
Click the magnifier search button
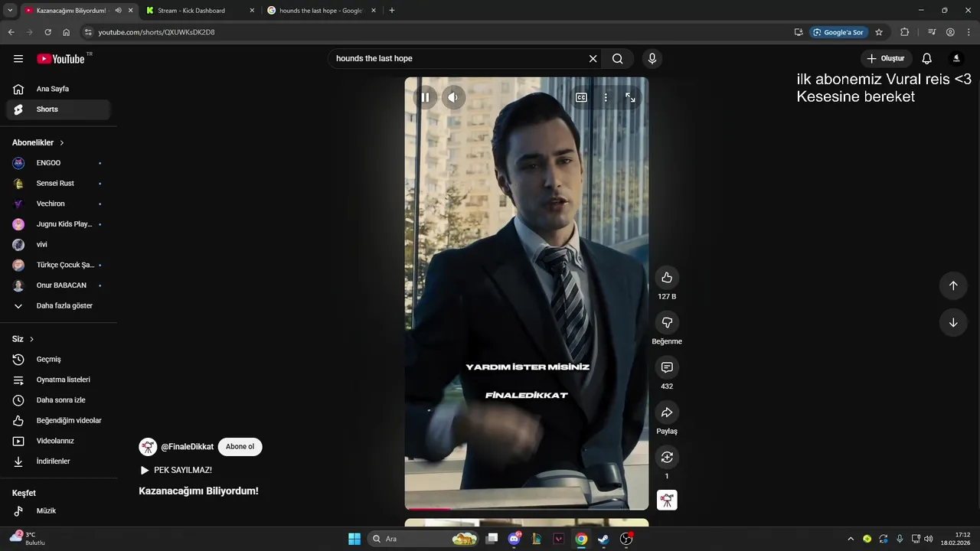(618, 59)
